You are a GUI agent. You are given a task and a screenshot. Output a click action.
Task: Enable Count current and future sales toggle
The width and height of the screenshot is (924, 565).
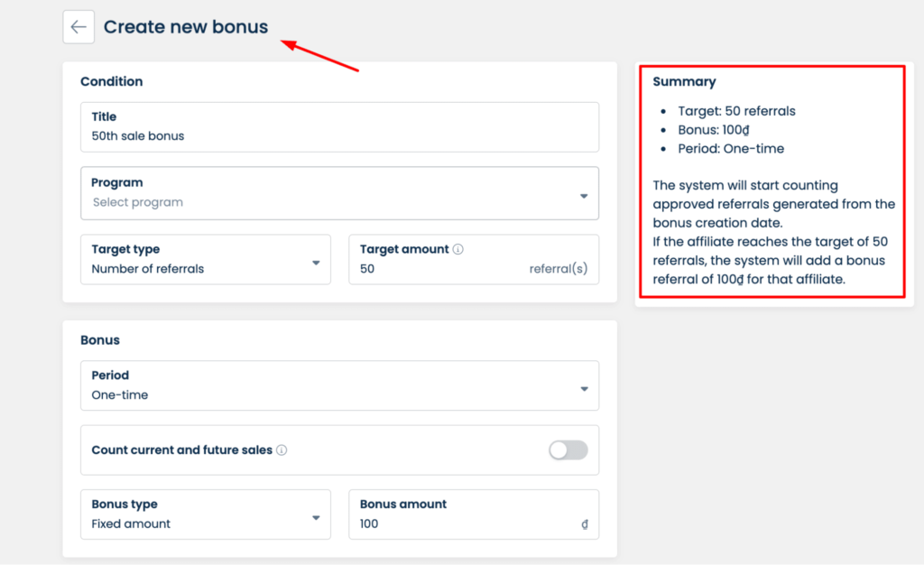coord(568,450)
